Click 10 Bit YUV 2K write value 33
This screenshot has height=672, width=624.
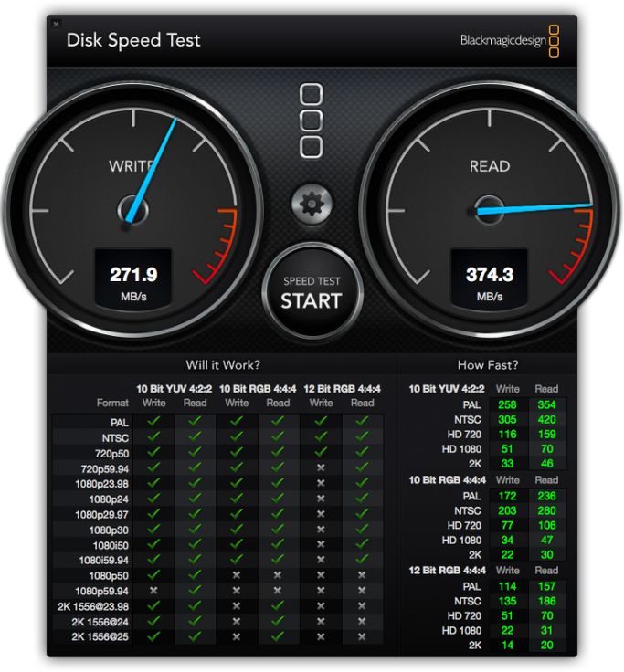[x=507, y=464]
